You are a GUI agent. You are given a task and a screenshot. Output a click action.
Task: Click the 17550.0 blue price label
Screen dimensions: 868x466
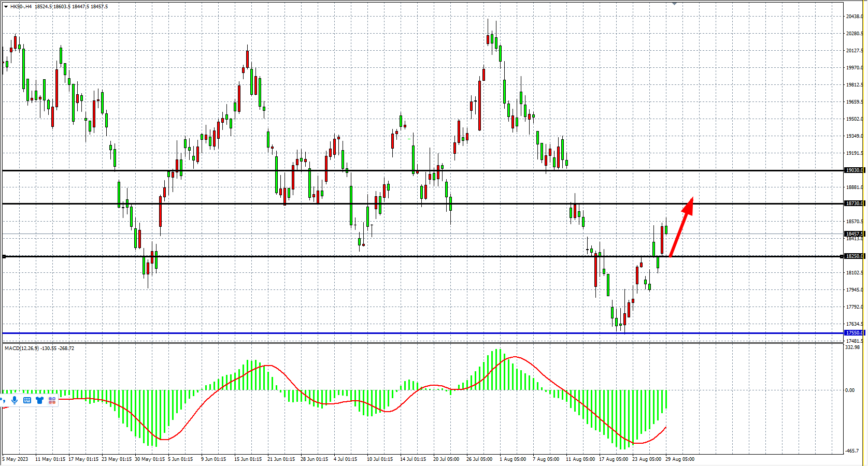coord(853,333)
